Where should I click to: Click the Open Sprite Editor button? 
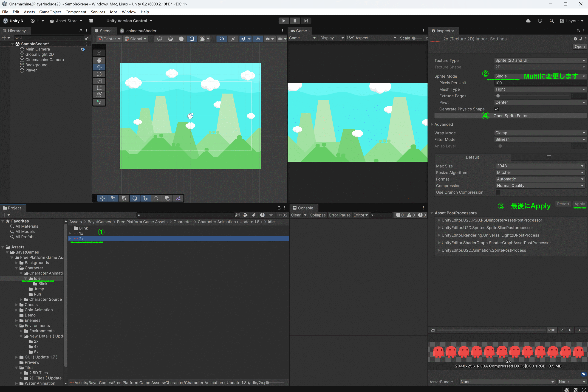point(510,116)
